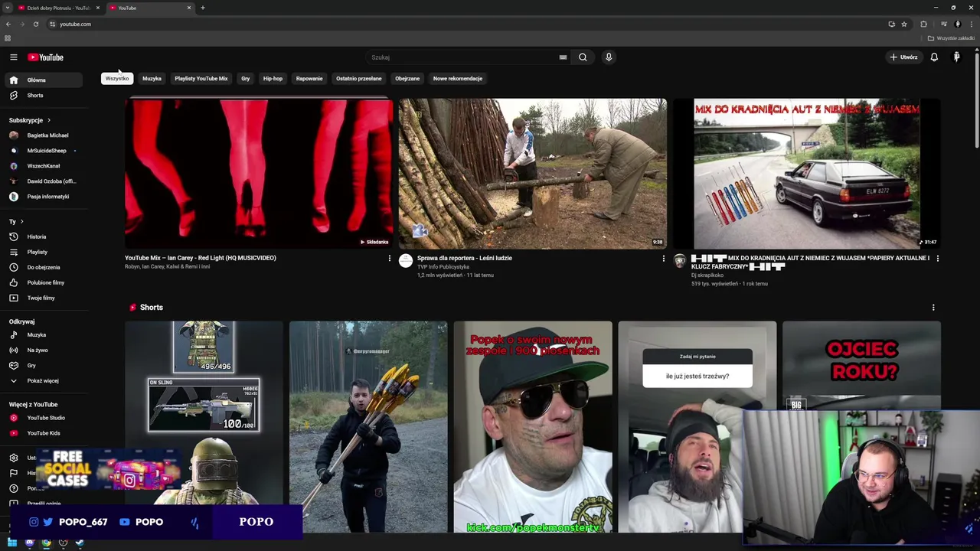Open Windows Start menu

pyautogui.click(x=12, y=543)
